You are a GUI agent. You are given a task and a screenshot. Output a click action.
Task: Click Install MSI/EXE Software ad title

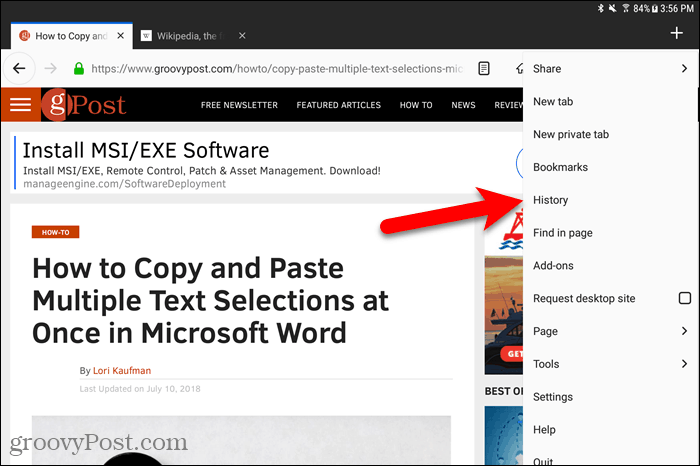[146, 150]
